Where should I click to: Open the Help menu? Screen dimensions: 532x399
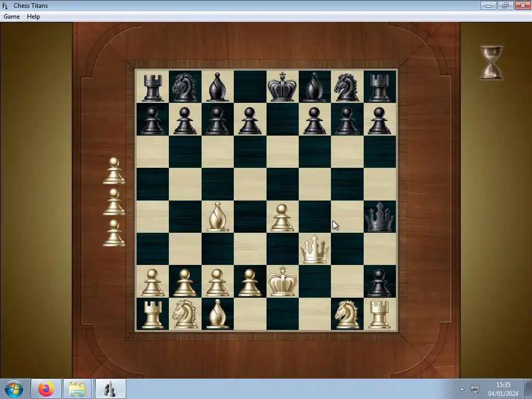(33, 16)
